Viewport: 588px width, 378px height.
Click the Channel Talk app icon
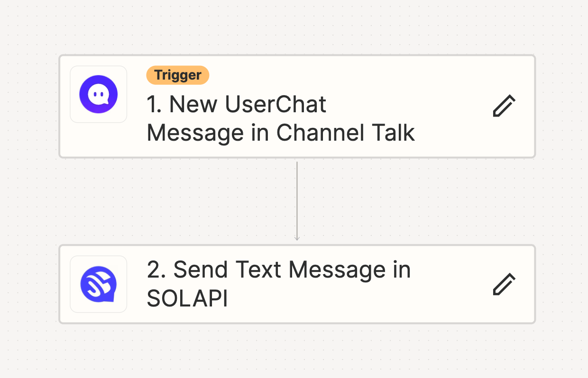click(98, 94)
